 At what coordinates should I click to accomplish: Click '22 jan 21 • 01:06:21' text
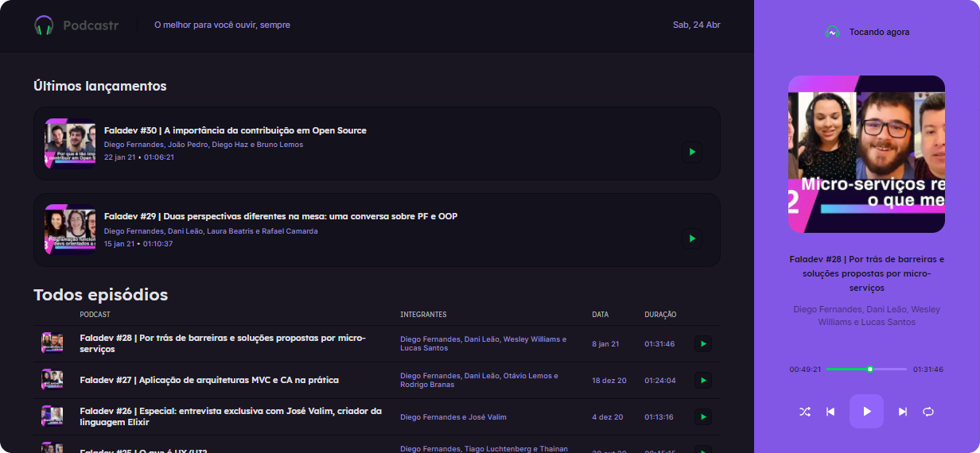139,157
